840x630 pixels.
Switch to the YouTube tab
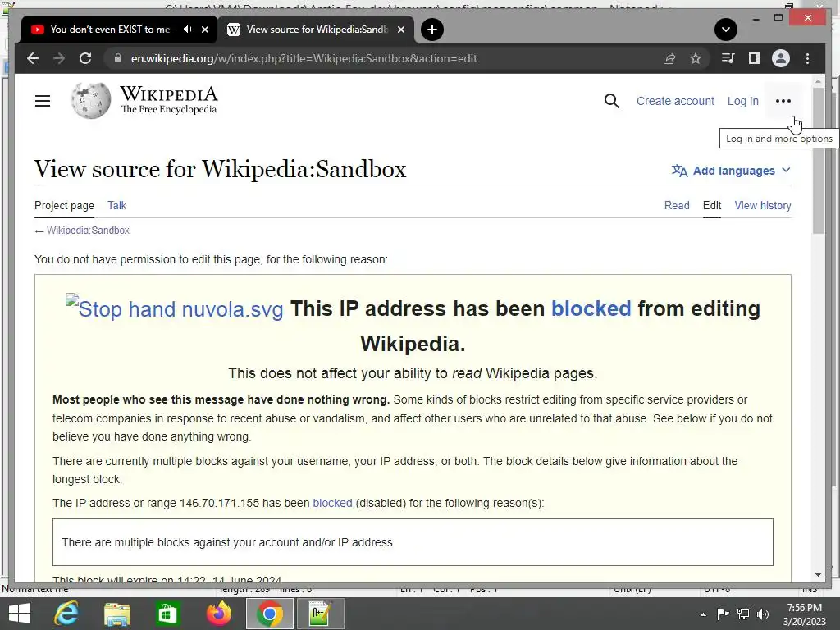coord(110,30)
